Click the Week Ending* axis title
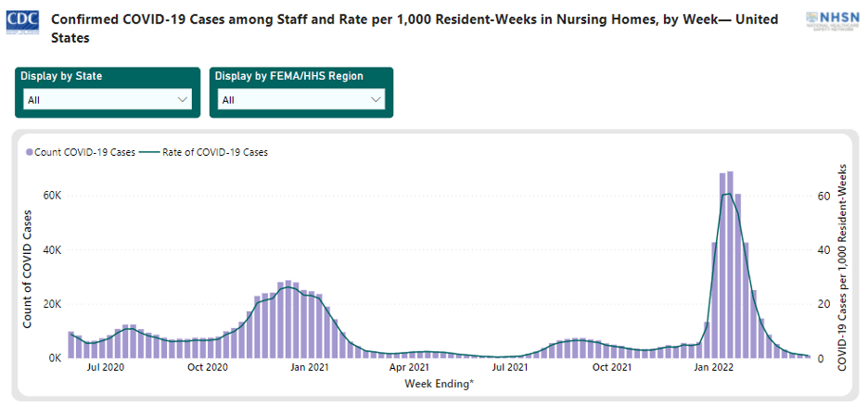Viewport: 868px width, 406px height. coord(436,383)
